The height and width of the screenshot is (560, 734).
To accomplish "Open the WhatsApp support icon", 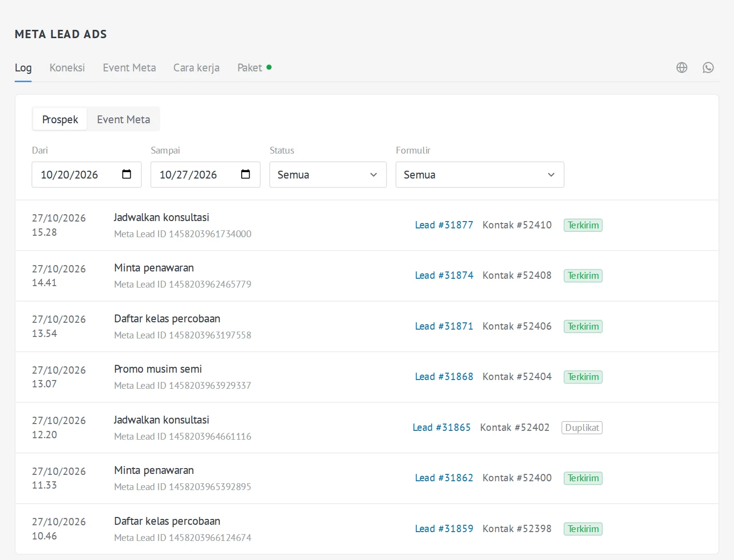I will pos(708,67).
